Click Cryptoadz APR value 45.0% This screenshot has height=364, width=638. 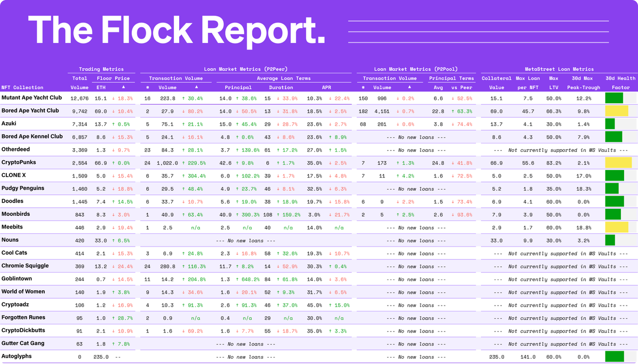point(314,306)
